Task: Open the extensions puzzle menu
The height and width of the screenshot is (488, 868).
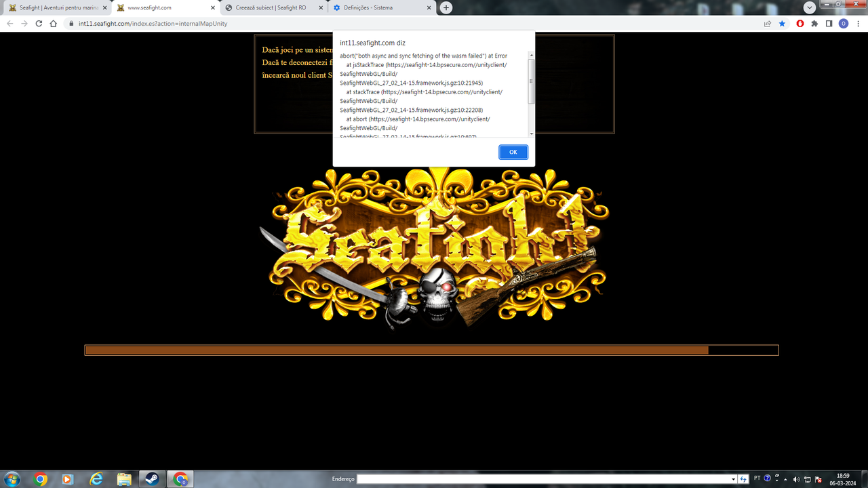Action: (814, 23)
